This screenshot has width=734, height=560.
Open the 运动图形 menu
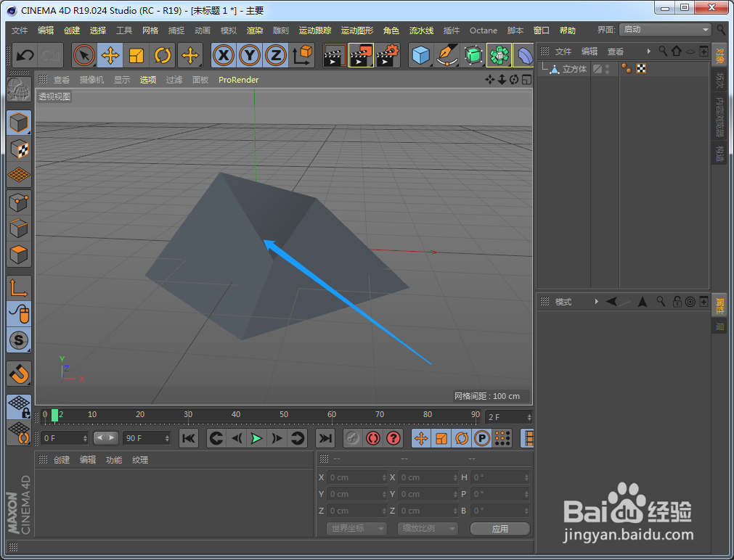click(x=357, y=30)
